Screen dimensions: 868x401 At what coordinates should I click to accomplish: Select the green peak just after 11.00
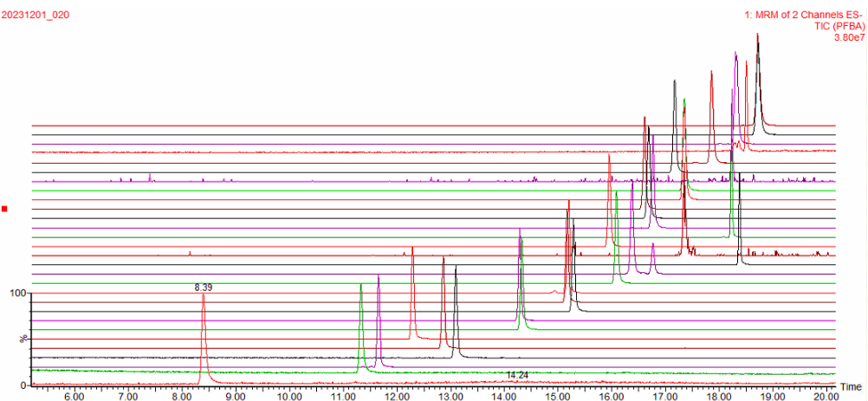[360, 285]
